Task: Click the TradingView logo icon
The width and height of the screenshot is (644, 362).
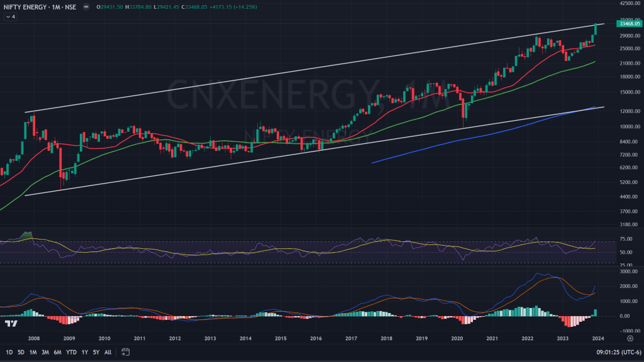Action: (x=11, y=323)
